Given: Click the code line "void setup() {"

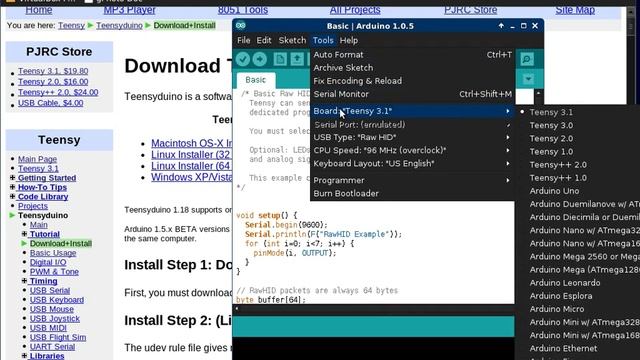Looking at the screenshot, I should [x=267, y=215].
